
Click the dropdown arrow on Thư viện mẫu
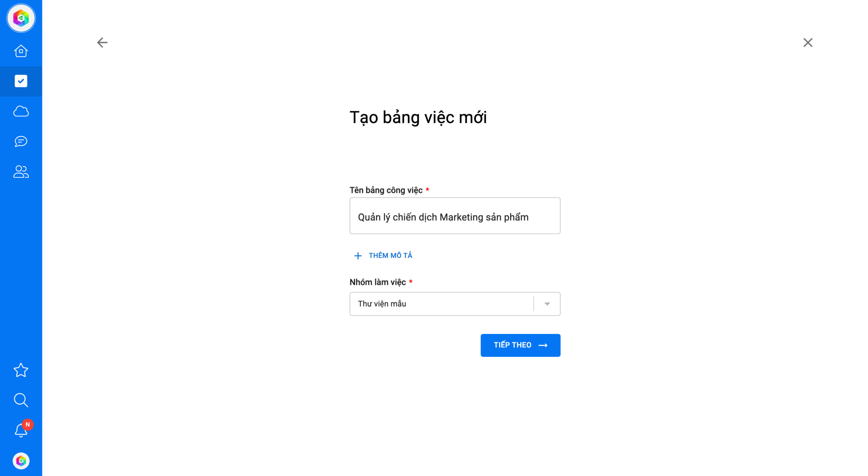[546, 304]
